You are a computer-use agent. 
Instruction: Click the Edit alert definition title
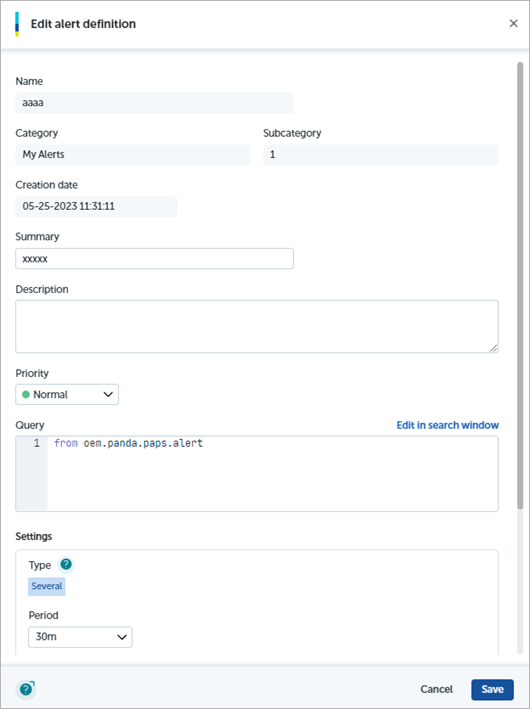tap(83, 24)
